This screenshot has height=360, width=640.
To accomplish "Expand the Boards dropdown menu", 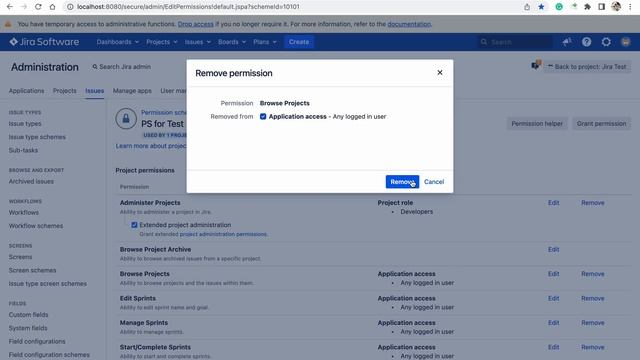I will tap(232, 42).
